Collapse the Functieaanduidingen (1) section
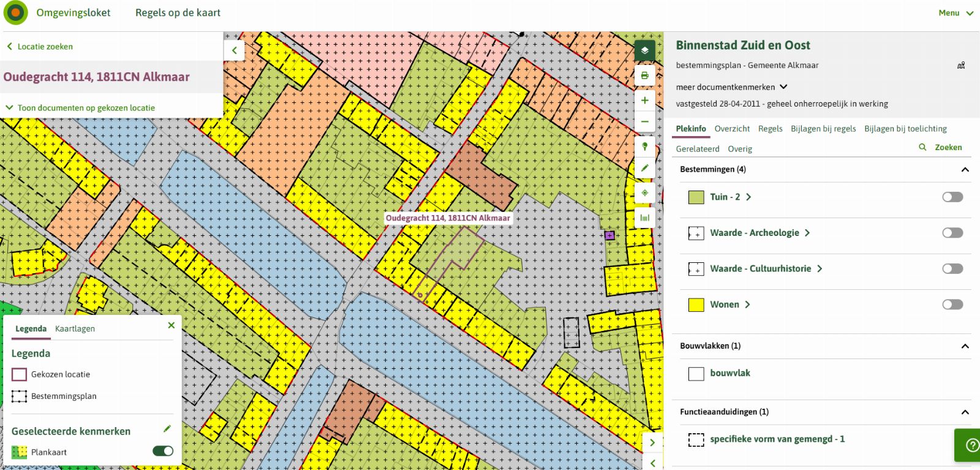The width and height of the screenshot is (980, 470). (x=965, y=412)
